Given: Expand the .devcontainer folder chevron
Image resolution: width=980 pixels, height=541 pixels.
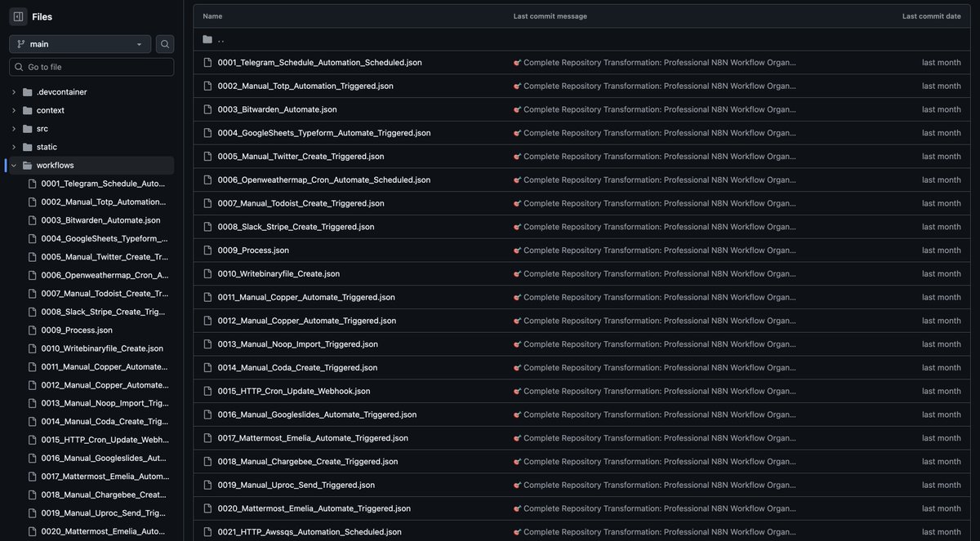Looking at the screenshot, I should (x=14, y=92).
